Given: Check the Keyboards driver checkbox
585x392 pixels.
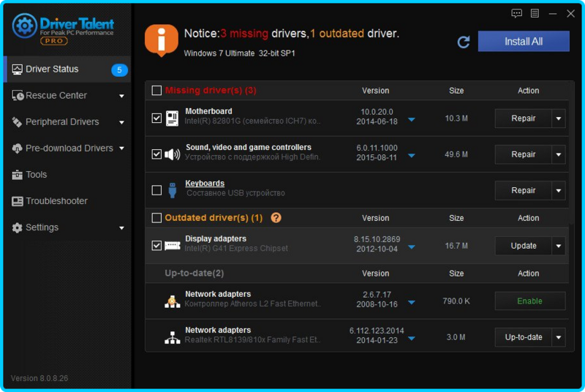Looking at the screenshot, I should (x=156, y=190).
